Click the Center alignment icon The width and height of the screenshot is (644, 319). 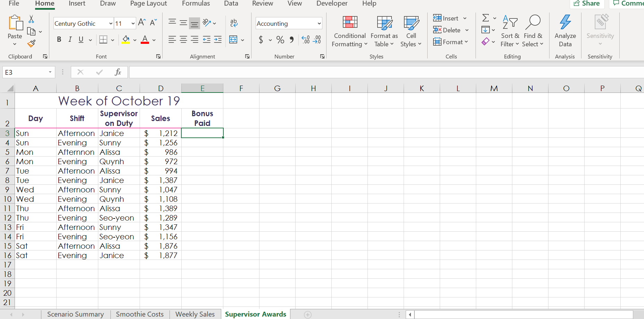183,39
